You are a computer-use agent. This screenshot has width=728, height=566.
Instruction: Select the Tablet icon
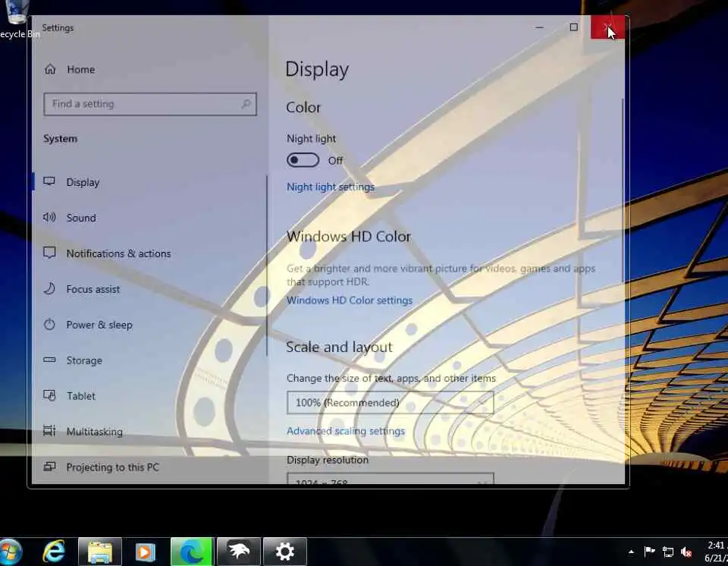pos(49,395)
